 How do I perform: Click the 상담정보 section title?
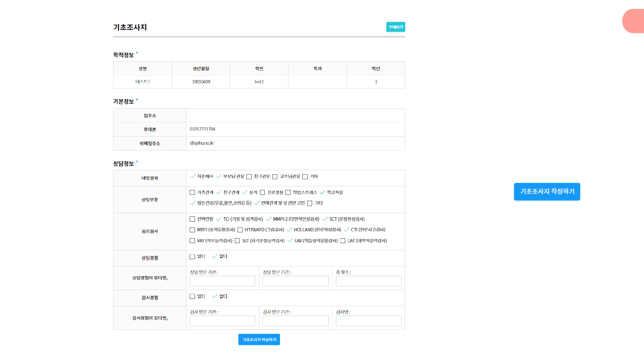[123, 164]
